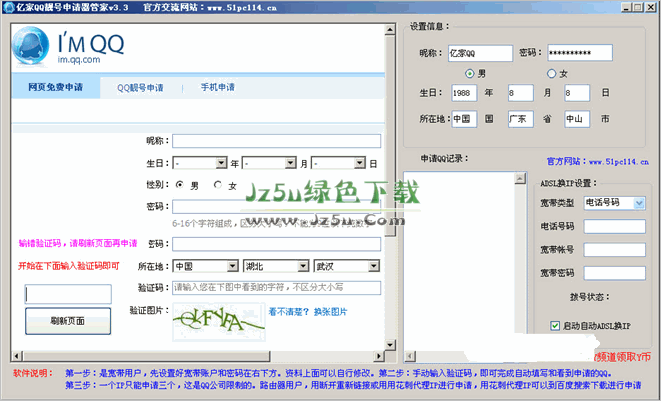The image size is (661, 401).
Task: Click the 验证码 input in the web form
Action: 276,288
